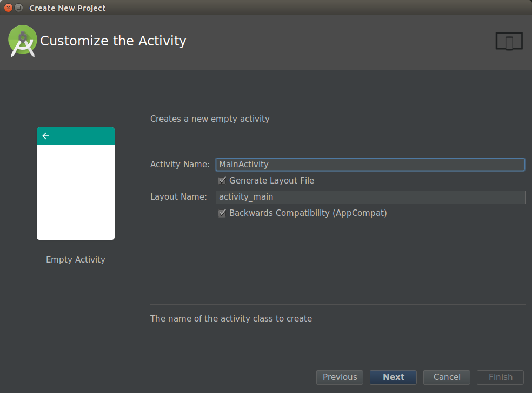
Task: Click the "Layout Name:" label
Action: [x=178, y=197]
